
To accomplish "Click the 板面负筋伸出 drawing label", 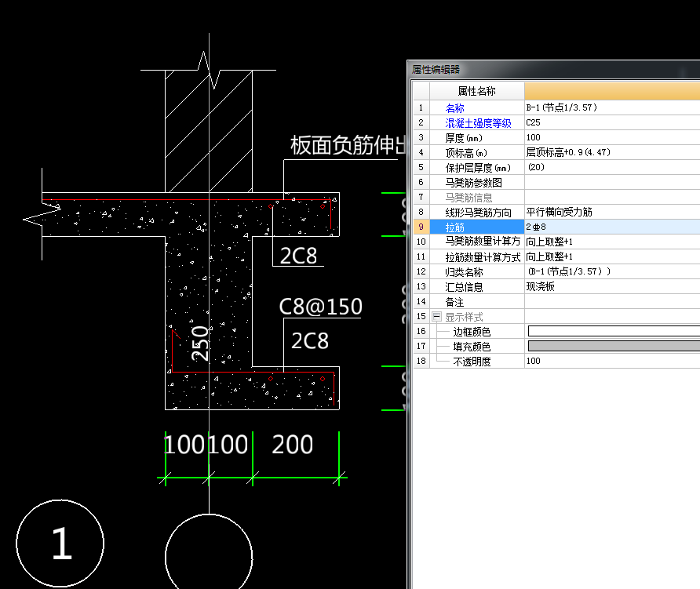I will (x=348, y=145).
